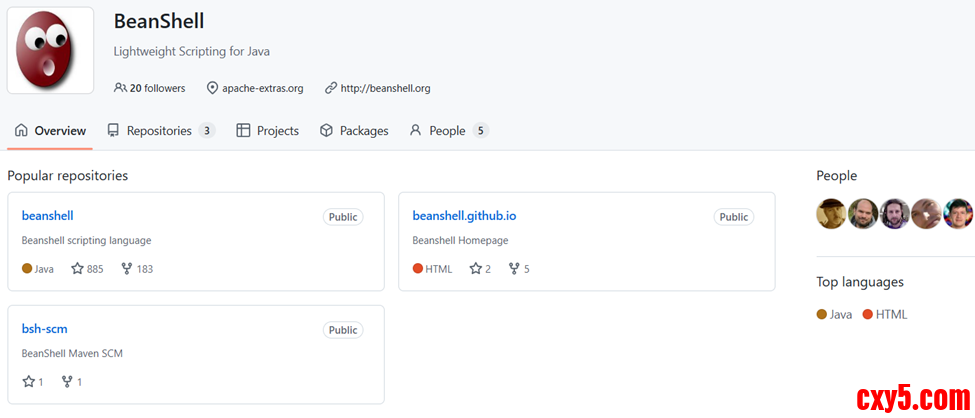
Task: Click the fork icon showing 183 forks
Action: pyautogui.click(x=127, y=269)
